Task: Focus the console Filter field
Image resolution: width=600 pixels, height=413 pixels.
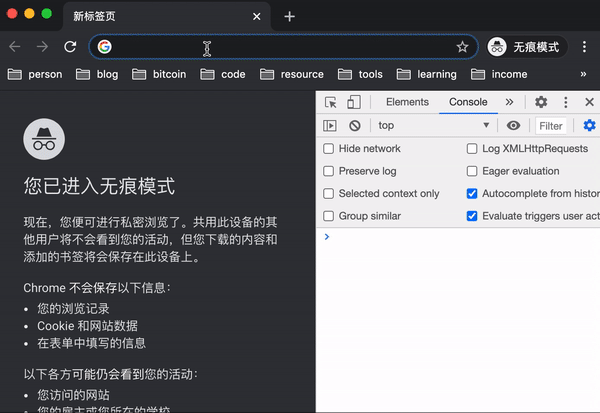Action: point(551,126)
